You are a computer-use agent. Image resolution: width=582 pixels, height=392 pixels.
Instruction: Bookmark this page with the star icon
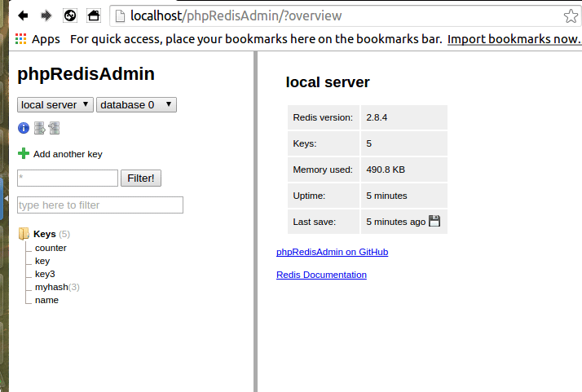pos(571,16)
